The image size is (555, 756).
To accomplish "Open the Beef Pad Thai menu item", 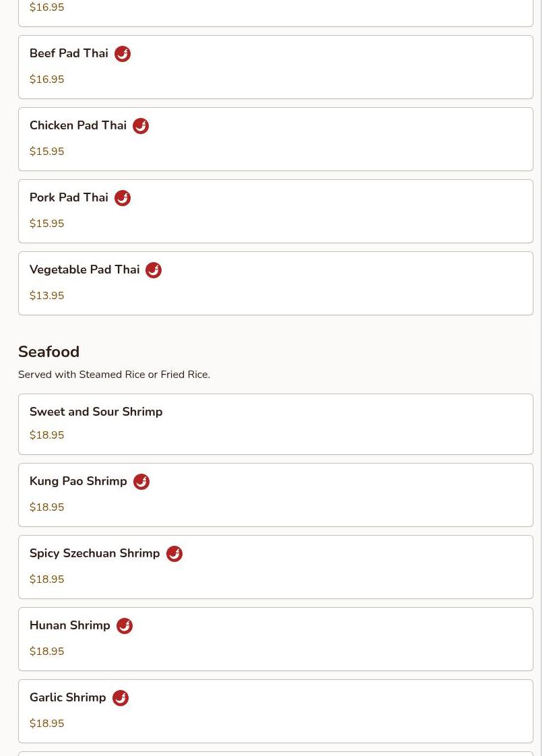I will click(69, 53).
